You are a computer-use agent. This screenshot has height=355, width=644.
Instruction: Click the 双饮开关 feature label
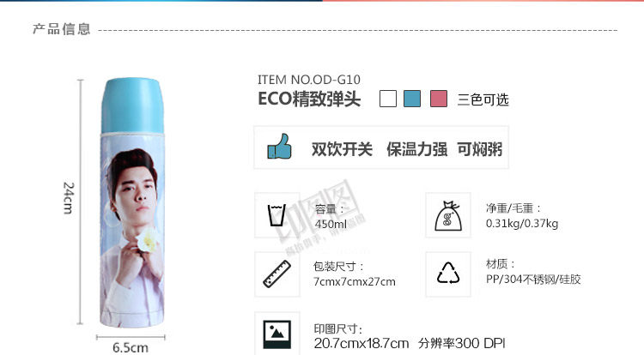pyautogui.click(x=342, y=149)
